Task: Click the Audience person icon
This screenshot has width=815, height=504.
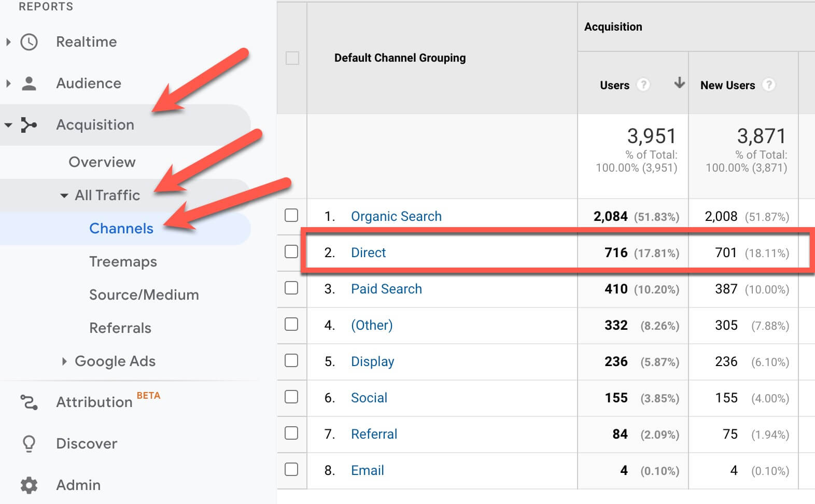Action: click(29, 83)
